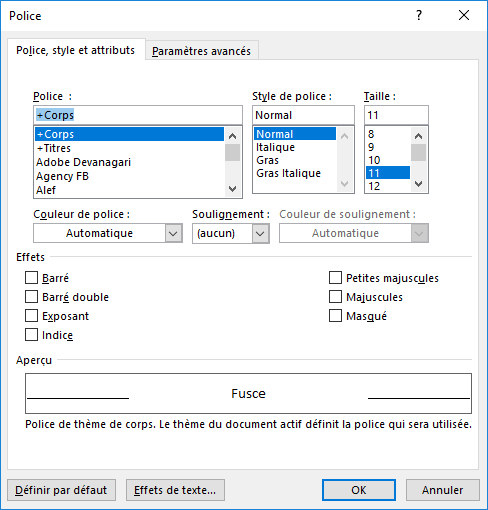Viewport: 488px width, 510px height.
Task: Click font list scroll up arrow
Action: pos(232,136)
